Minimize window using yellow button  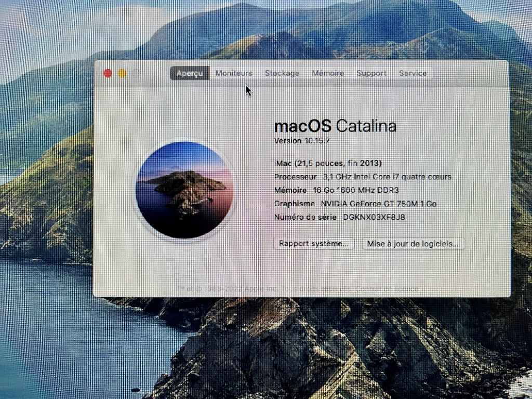[122, 73]
